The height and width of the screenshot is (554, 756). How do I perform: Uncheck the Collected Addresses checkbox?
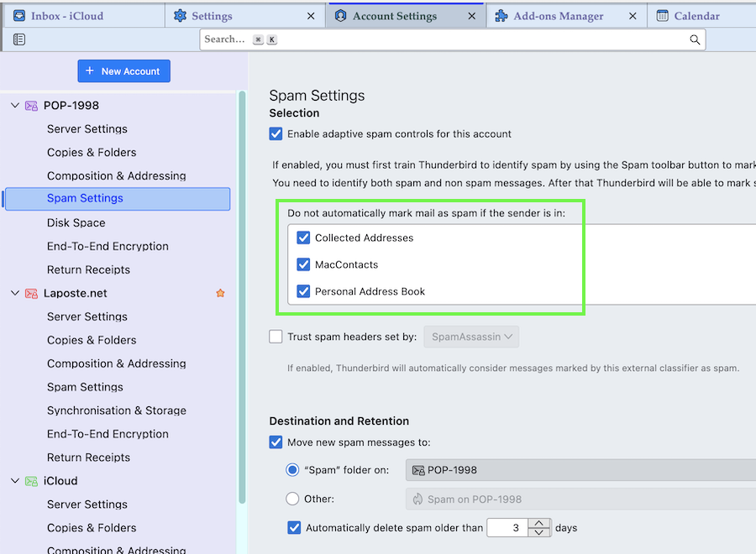coord(303,238)
